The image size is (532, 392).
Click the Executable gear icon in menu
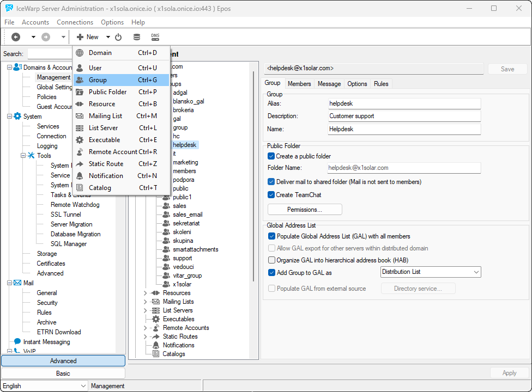(80, 140)
